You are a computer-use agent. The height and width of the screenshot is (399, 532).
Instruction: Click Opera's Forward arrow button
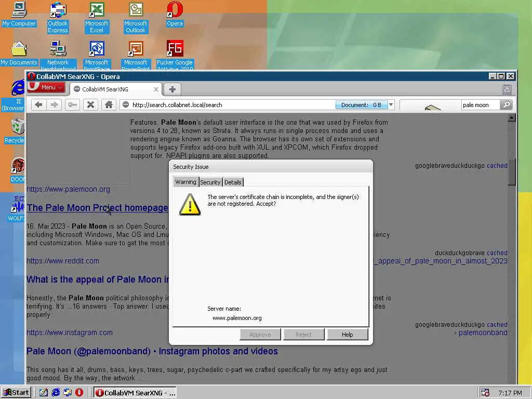point(54,105)
